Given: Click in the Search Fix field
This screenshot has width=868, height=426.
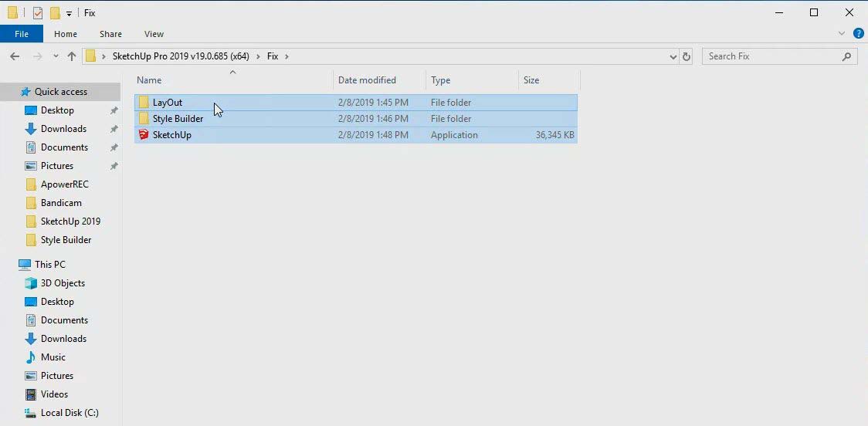Looking at the screenshot, I should pos(772,56).
